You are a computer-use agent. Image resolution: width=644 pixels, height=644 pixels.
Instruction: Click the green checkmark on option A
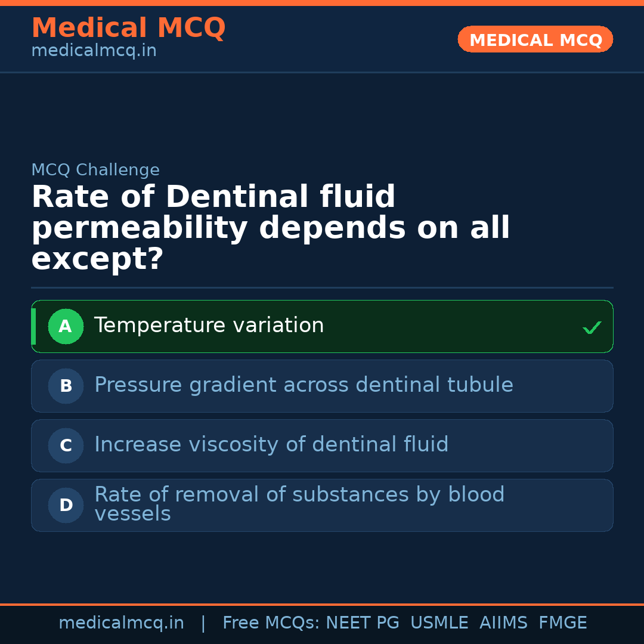(592, 327)
